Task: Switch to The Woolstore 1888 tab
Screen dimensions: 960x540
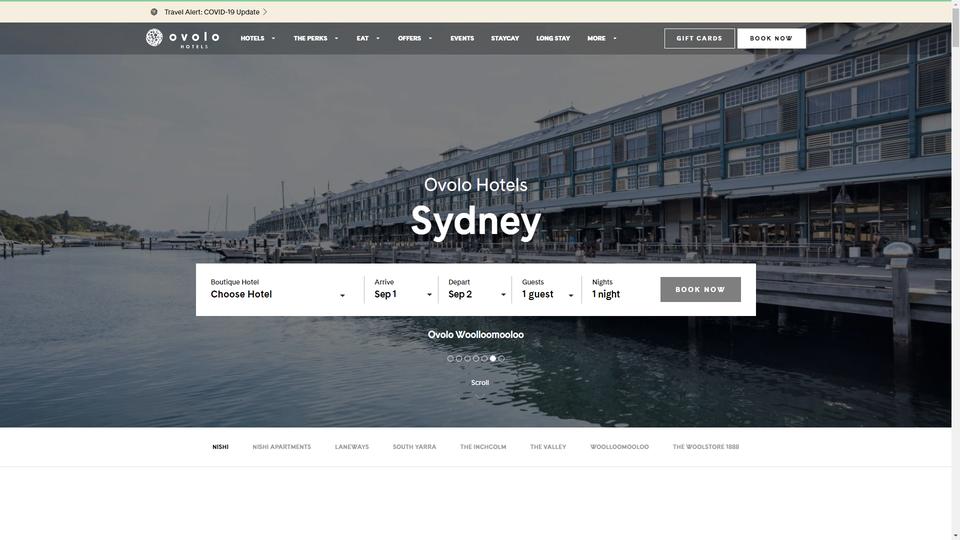Action: [x=706, y=447]
